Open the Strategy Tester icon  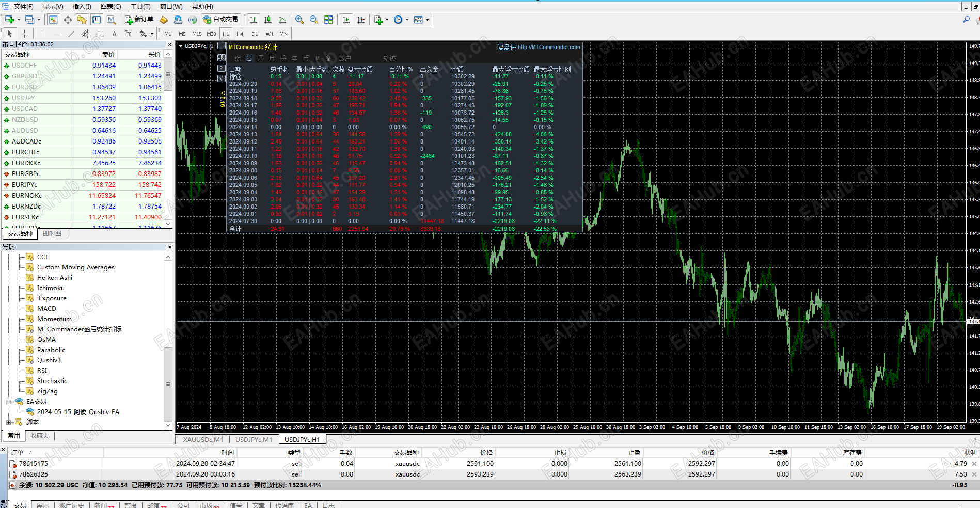pos(111,20)
